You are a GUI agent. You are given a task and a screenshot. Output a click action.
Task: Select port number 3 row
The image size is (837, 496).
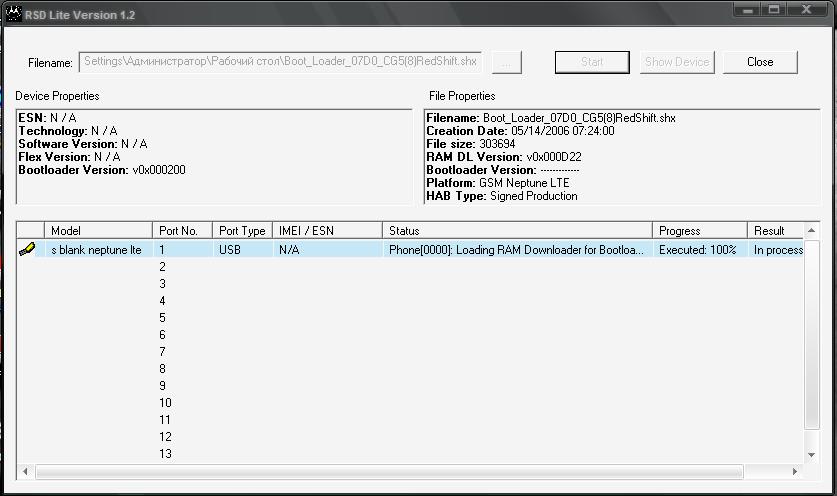point(162,284)
